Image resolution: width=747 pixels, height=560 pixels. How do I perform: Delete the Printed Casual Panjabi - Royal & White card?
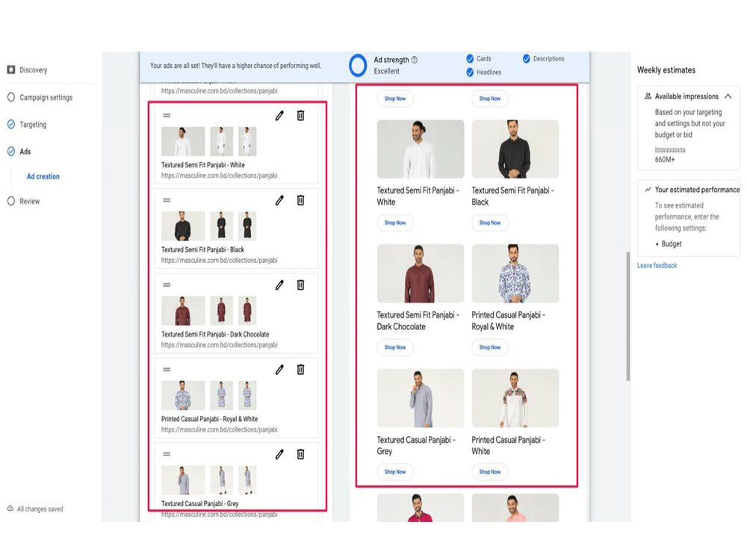coord(300,370)
